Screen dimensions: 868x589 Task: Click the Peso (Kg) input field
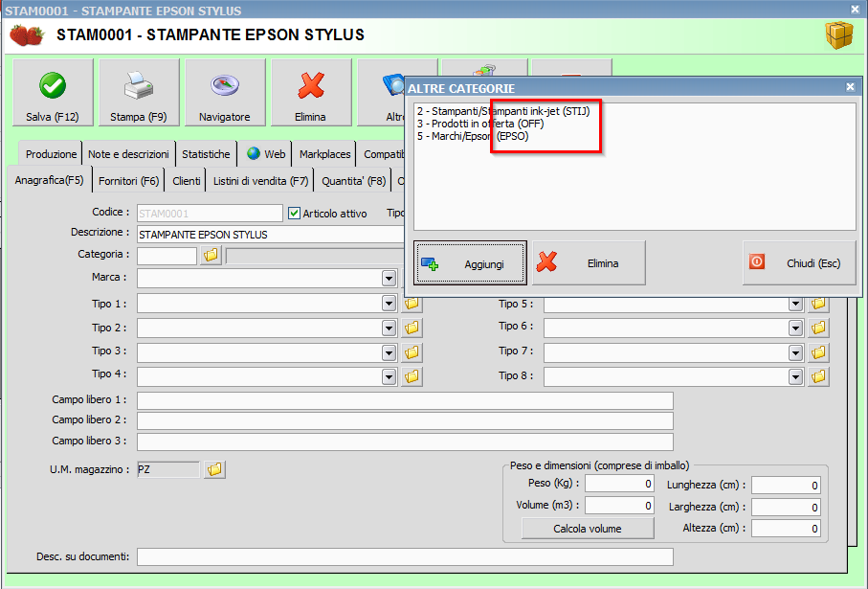(619, 484)
